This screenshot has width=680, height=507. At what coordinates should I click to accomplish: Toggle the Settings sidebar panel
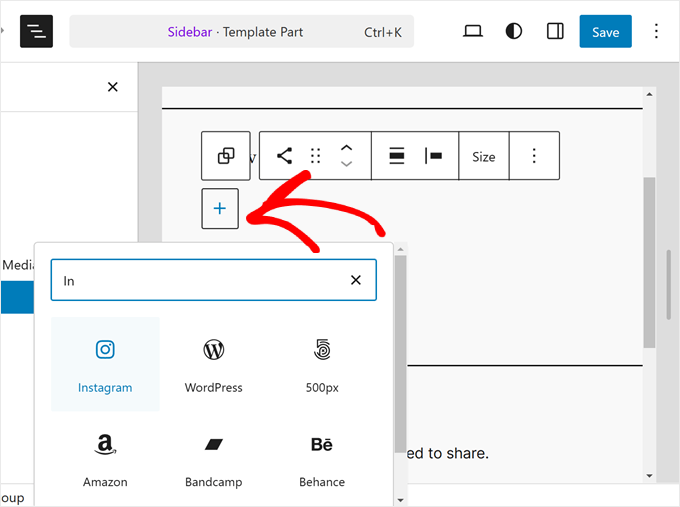(555, 31)
